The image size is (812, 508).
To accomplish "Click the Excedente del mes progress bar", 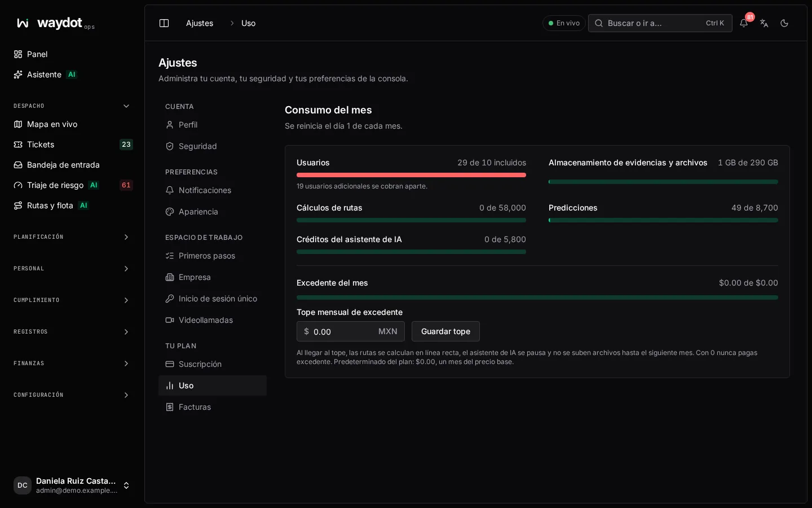I will [x=537, y=297].
